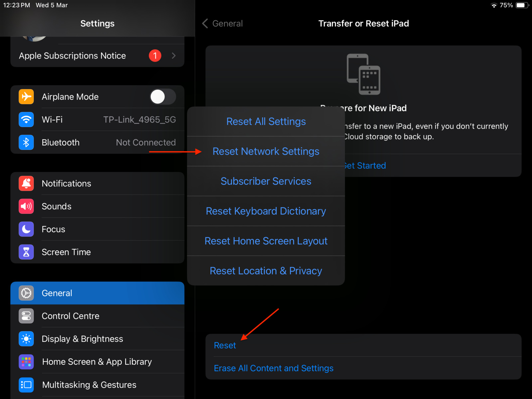
Task: Click the Home Screen & App Library icon
Action: point(26,361)
